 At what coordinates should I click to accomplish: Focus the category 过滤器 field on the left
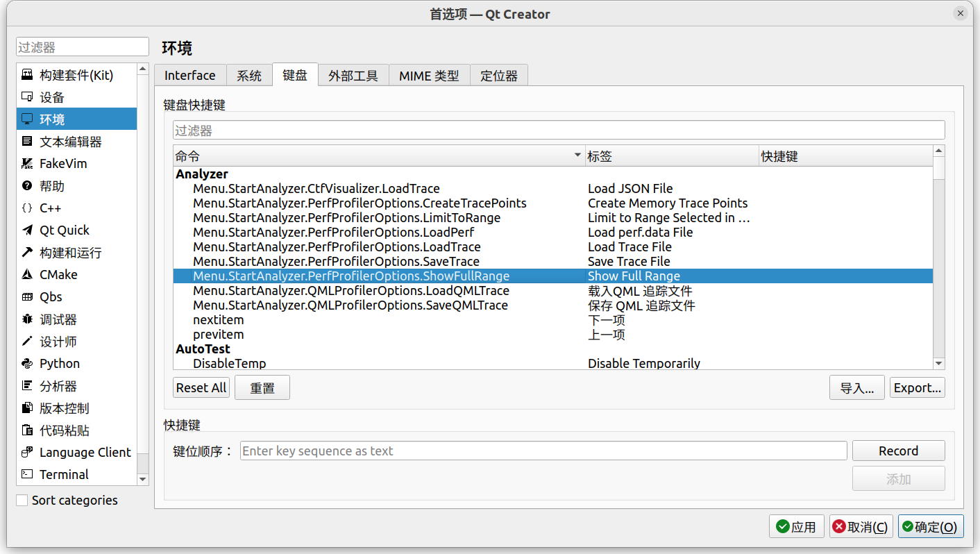click(83, 47)
